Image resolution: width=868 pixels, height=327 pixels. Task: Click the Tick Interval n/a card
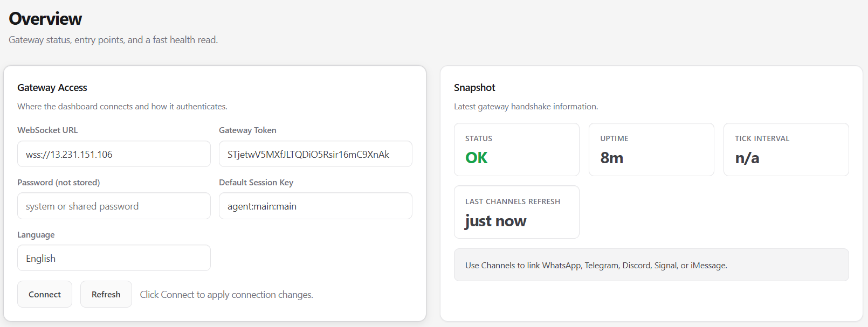tap(786, 149)
